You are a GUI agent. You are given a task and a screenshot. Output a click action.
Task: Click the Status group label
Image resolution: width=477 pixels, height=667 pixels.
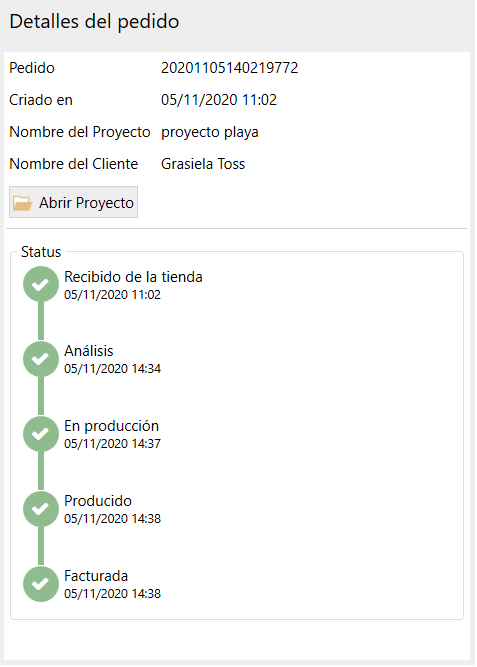[41, 252]
